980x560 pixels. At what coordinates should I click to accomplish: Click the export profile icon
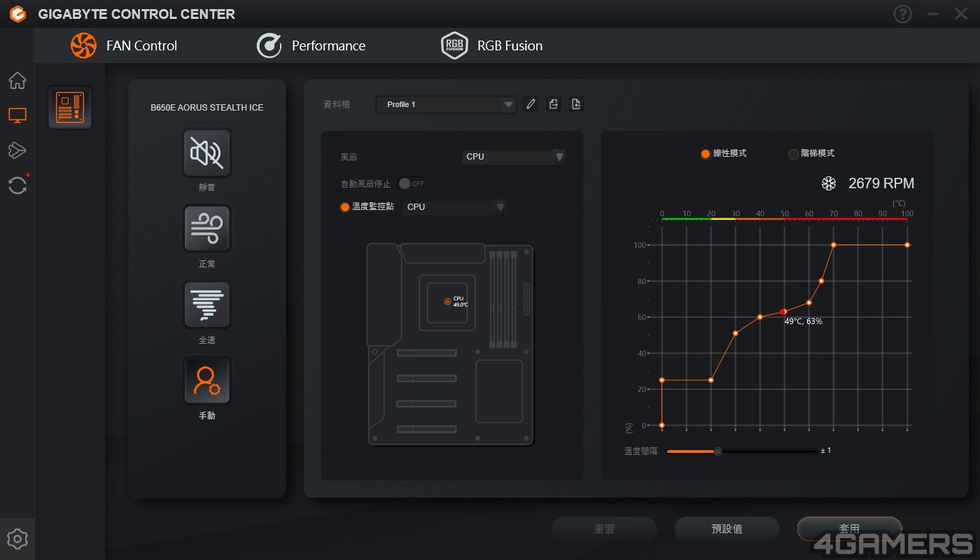click(x=554, y=104)
